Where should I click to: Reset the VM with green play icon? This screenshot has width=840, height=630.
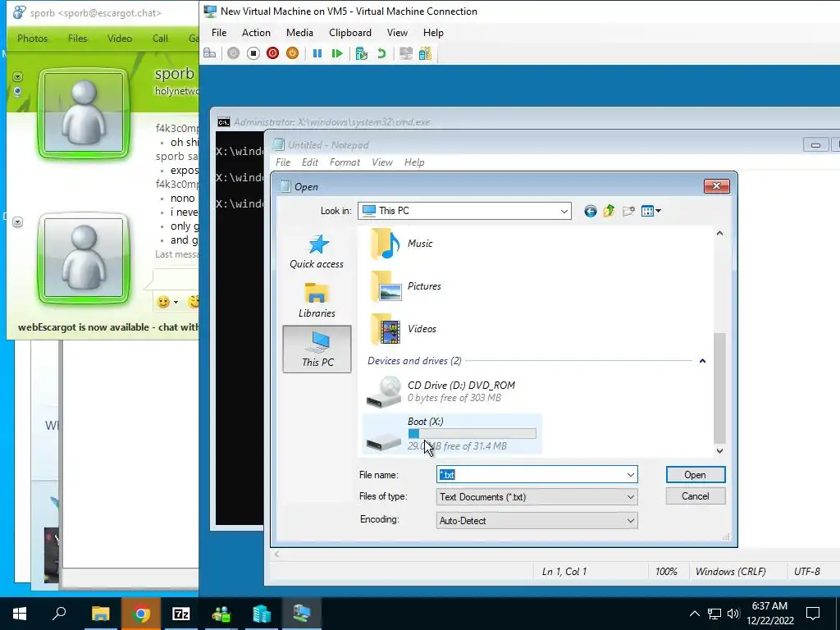click(x=337, y=53)
